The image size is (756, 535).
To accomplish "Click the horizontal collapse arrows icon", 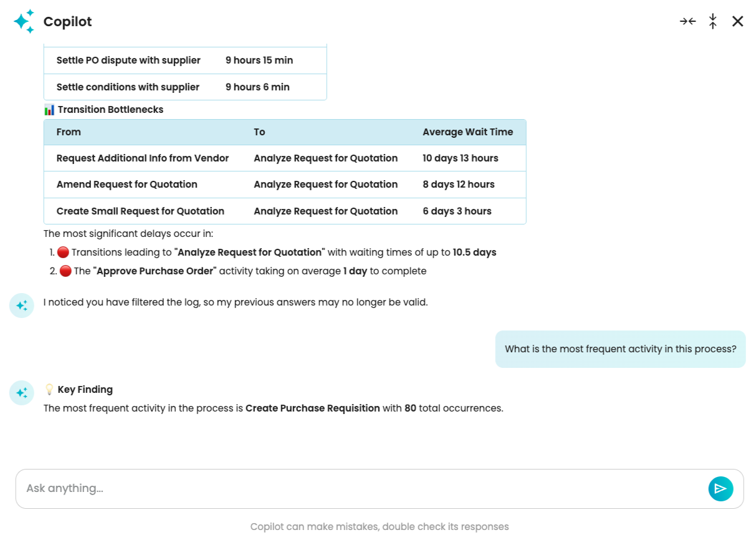I will click(x=687, y=21).
